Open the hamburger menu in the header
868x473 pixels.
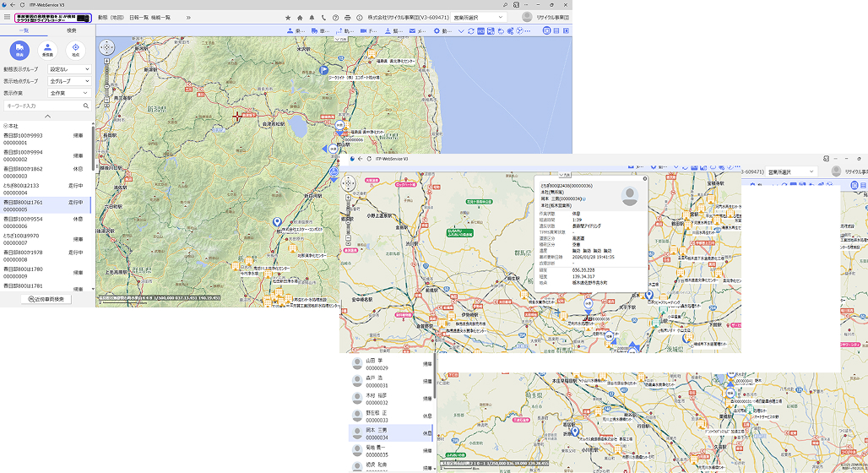coord(7,17)
